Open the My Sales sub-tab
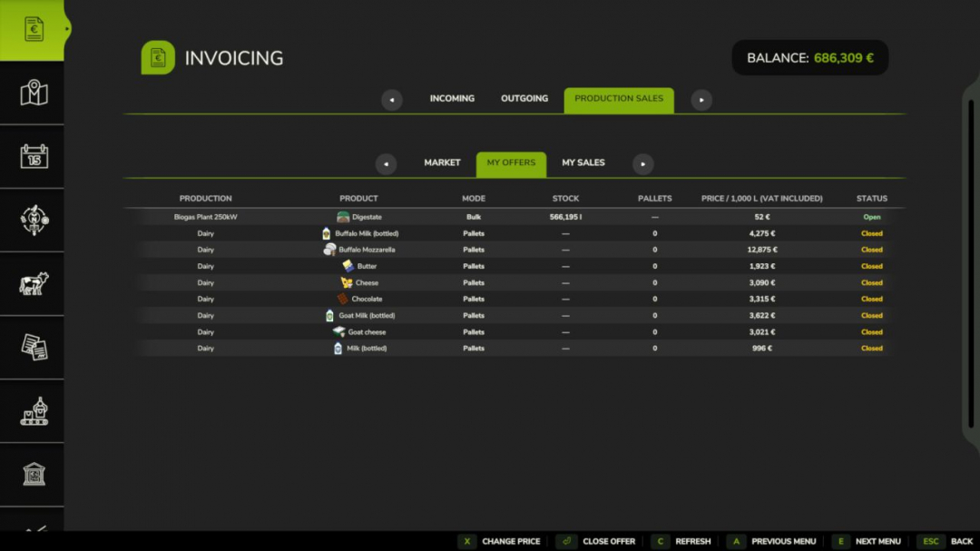 pyautogui.click(x=583, y=162)
